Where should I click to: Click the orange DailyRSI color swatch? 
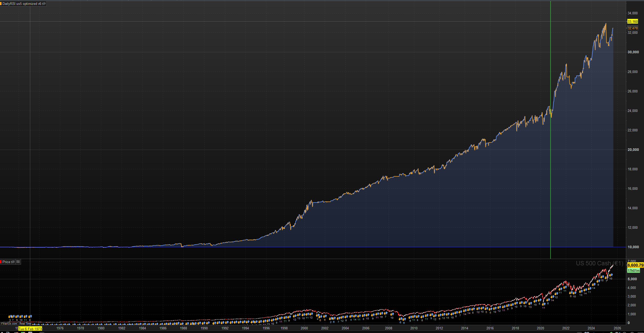click(x=1, y=4)
